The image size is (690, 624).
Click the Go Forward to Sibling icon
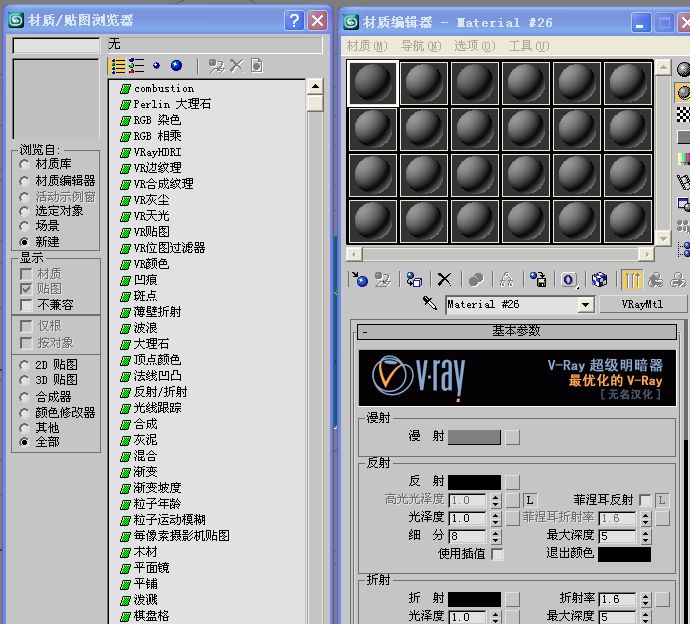click(x=678, y=279)
